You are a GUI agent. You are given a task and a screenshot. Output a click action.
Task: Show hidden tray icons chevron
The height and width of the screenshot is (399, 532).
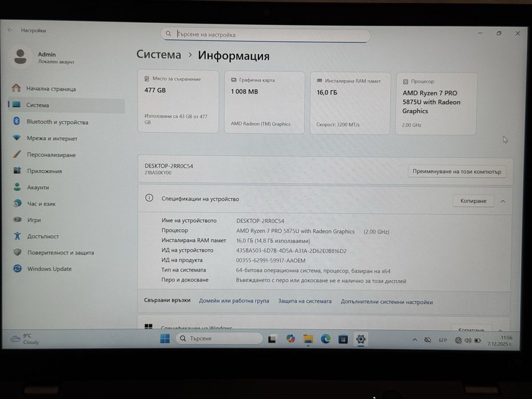[x=415, y=340]
